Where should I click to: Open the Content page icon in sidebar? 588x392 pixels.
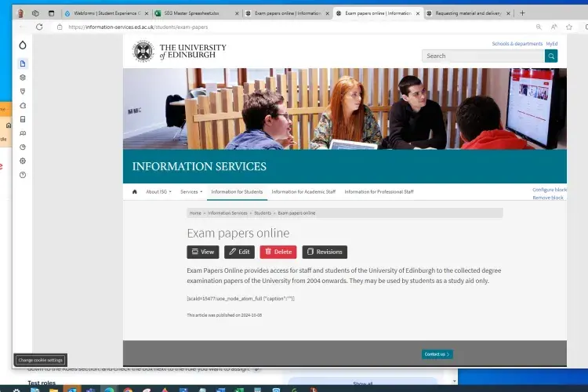[x=23, y=64]
